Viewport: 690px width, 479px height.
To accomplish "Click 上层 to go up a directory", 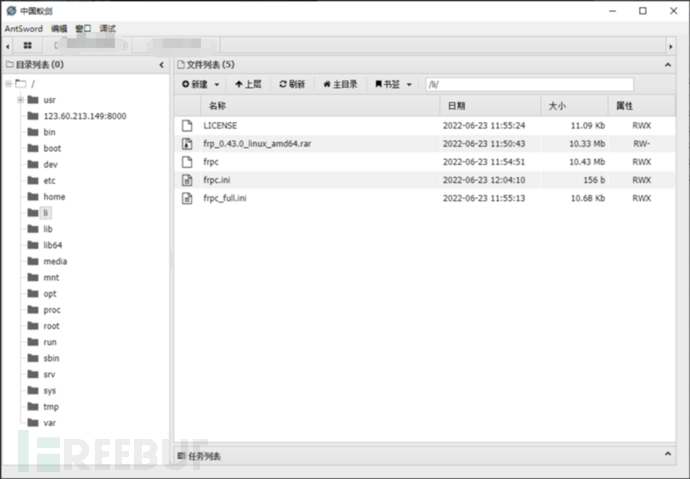I will click(x=248, y=84).
